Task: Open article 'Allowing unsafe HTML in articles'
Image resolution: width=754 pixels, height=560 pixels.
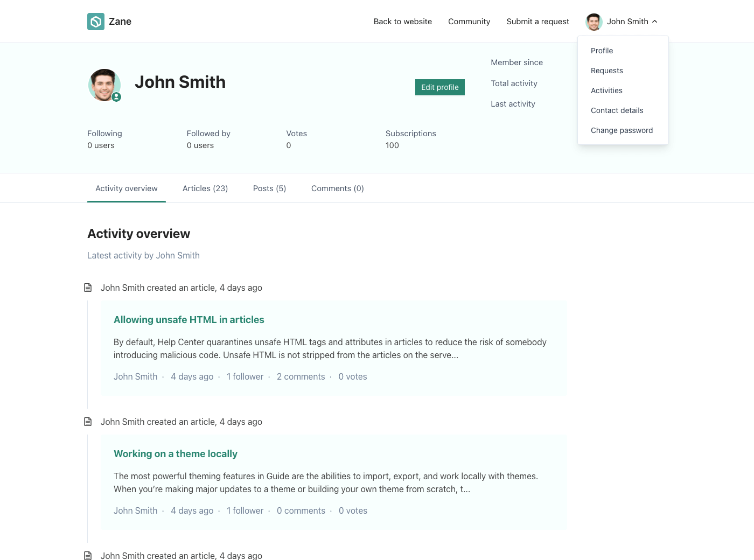Action: 188,320
